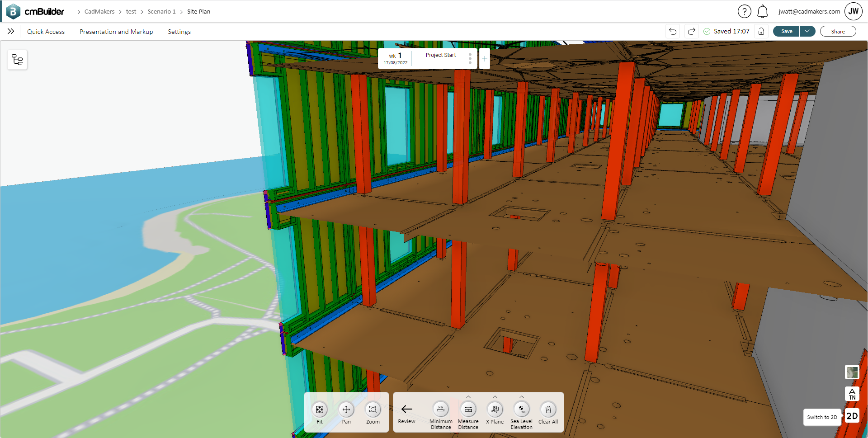Open the Quick Access menu
The height and width of the screenshot is (438, 868).
46,32
